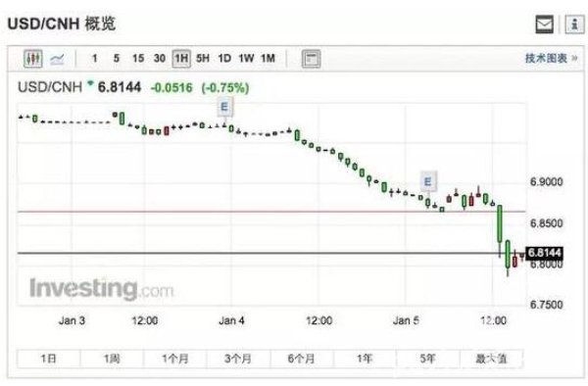Choose the 最大值 range tab

click(x=491, y=359)
